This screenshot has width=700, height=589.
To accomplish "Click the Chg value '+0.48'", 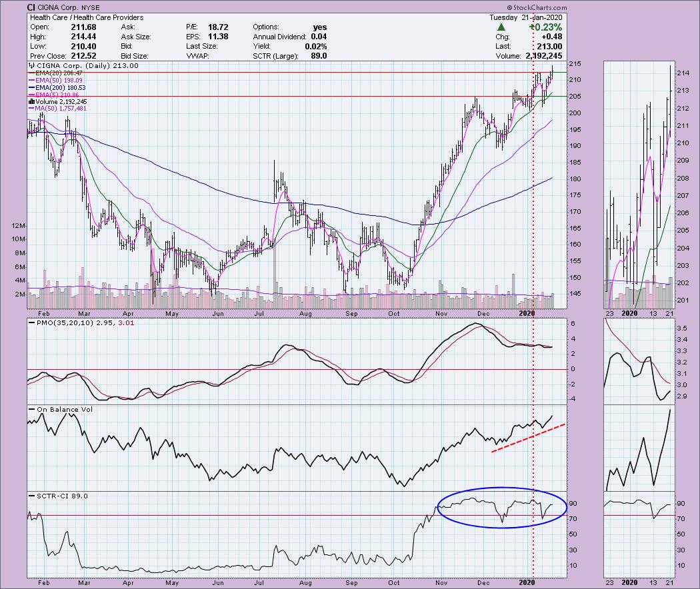I will (x=552, y=37).
